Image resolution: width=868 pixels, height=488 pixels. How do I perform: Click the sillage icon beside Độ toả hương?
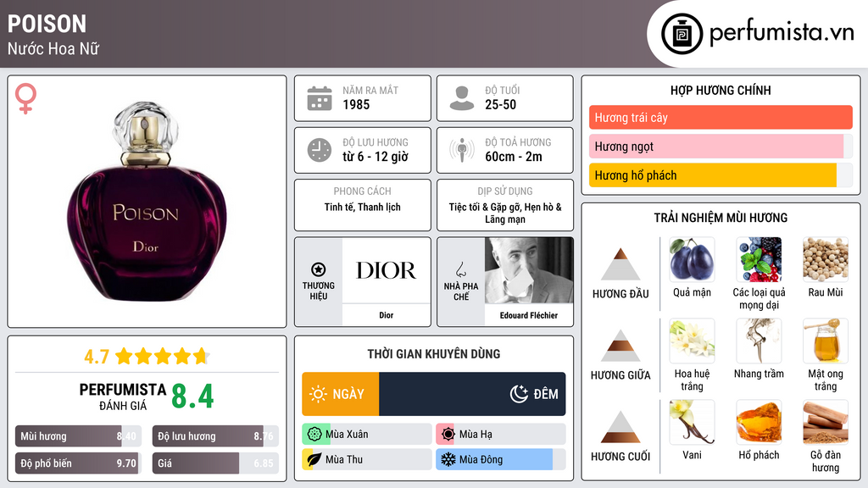(x=461, y=151)
